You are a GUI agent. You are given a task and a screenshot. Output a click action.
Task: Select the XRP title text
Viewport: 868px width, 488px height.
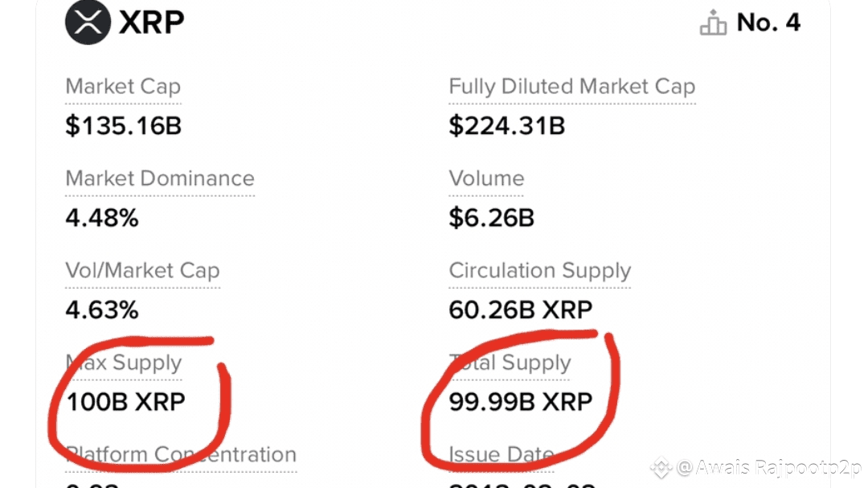[152, 23]
